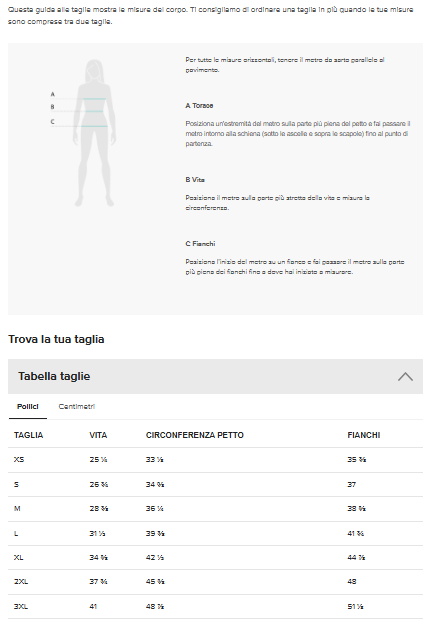Select the 3XL size row

(x=215, y=607)
